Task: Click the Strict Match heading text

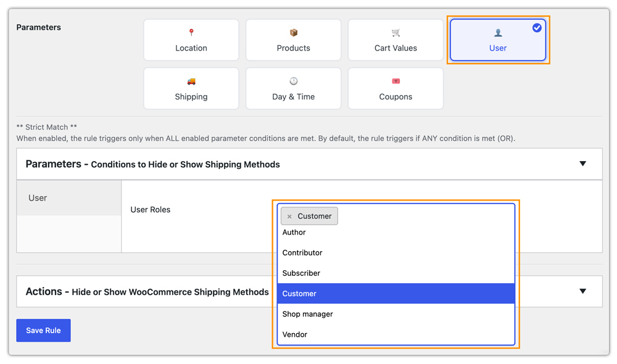Action: pyautogui.click(x=46, y=127)
